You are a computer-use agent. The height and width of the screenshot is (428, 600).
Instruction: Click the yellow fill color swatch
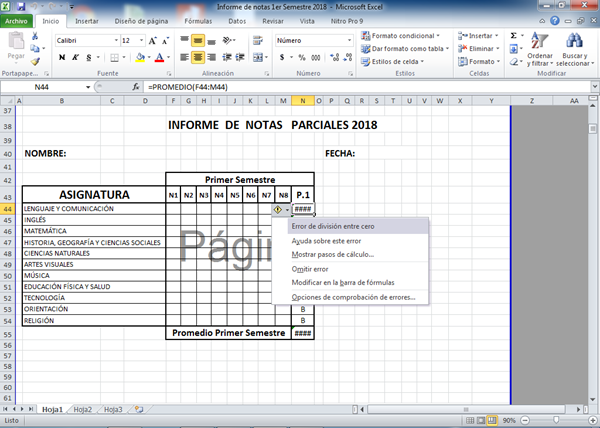point(141,58)
